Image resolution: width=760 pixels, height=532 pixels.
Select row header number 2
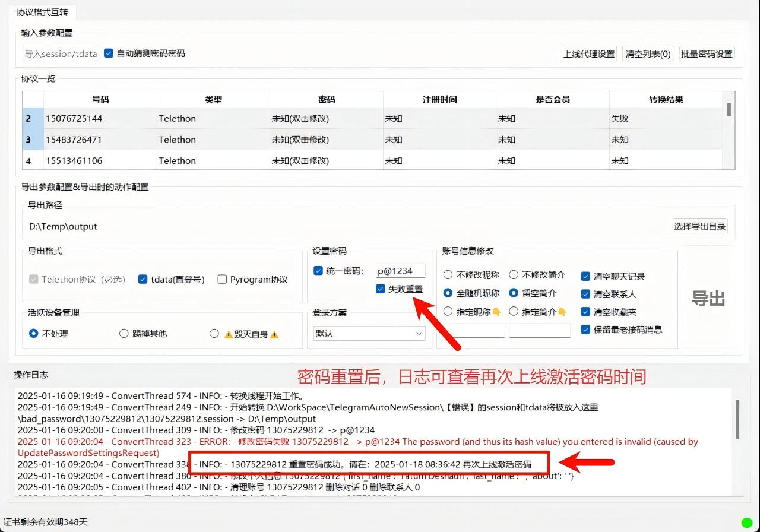pos(33,118)
